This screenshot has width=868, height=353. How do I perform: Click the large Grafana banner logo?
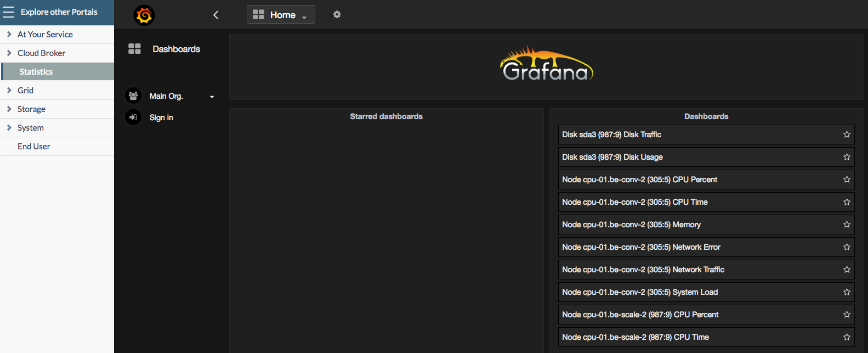tap(546, 65)
